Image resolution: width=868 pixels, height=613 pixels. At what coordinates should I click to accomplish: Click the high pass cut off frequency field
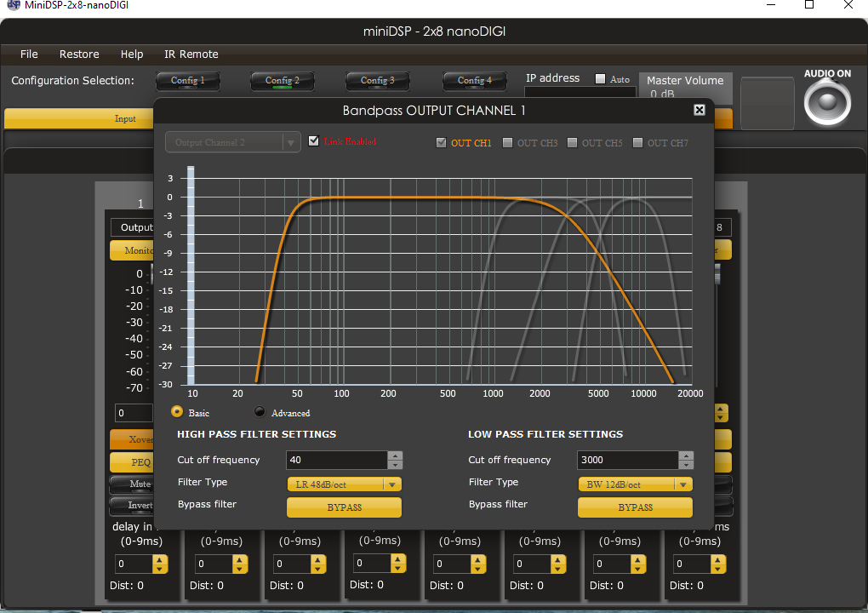(337, 460)
